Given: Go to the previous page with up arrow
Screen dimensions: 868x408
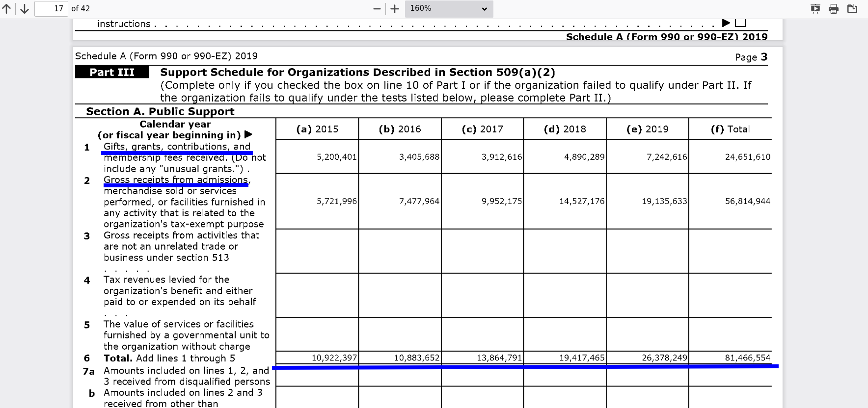Looking at the screenshot, I should (x=7, y=8).
